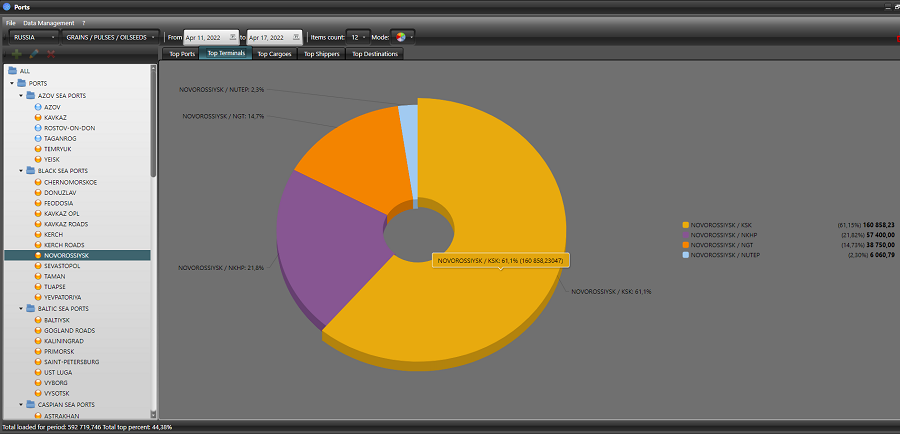This screenshot has height=434, width=900.
Task: Click the NKHP purple legend swatch
Action: (x=685, y=235)
